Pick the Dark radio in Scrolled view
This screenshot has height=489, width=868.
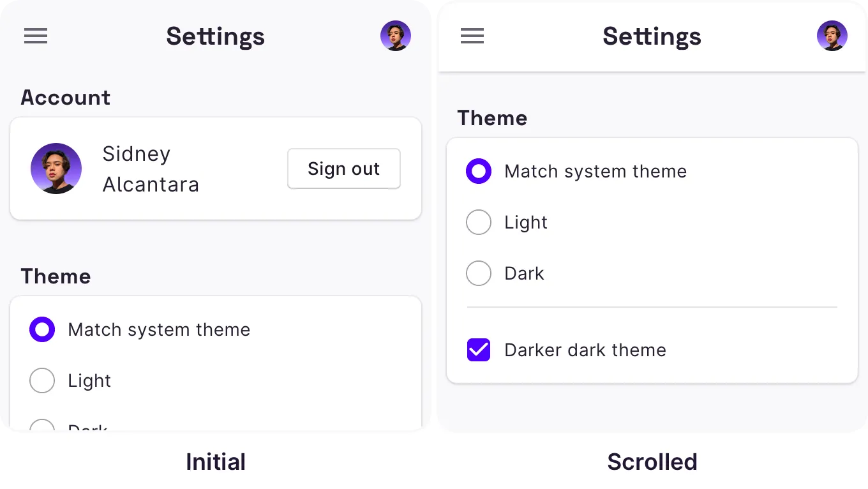[479, 273]
